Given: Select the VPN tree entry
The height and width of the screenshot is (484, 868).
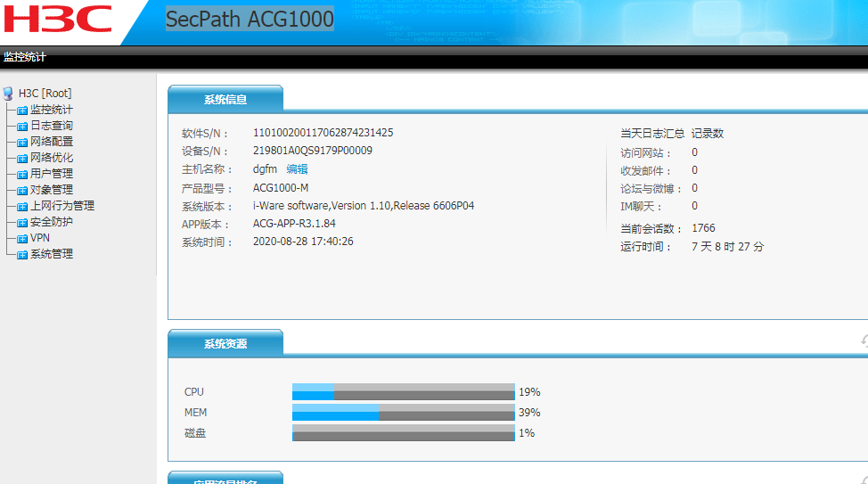Looking at the screenshot, I should coord(40,238).
